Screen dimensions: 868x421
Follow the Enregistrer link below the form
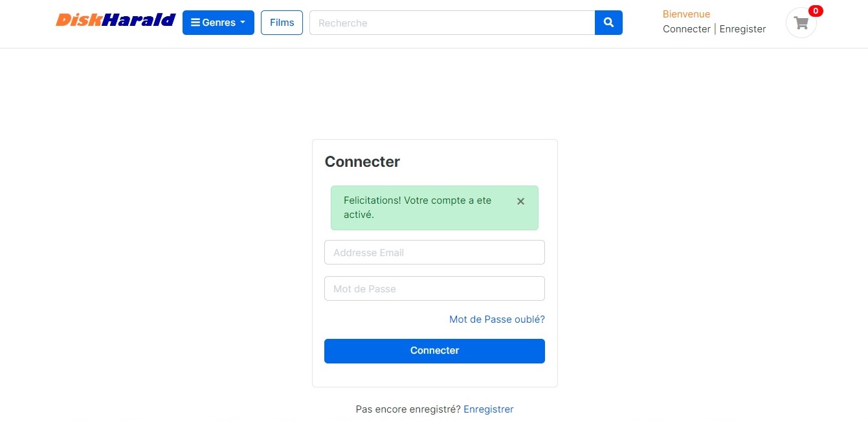tap(488, 409)
